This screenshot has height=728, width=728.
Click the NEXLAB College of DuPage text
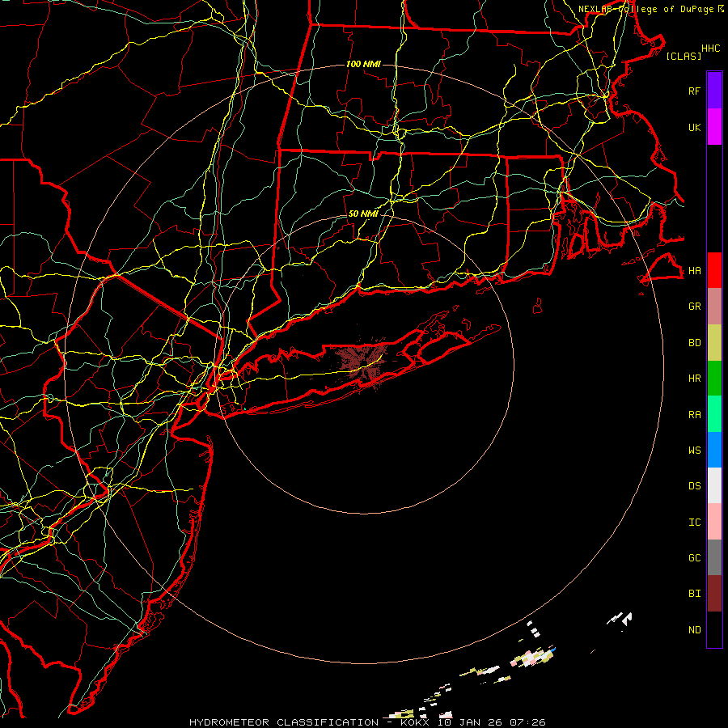[x=647, y=9]
